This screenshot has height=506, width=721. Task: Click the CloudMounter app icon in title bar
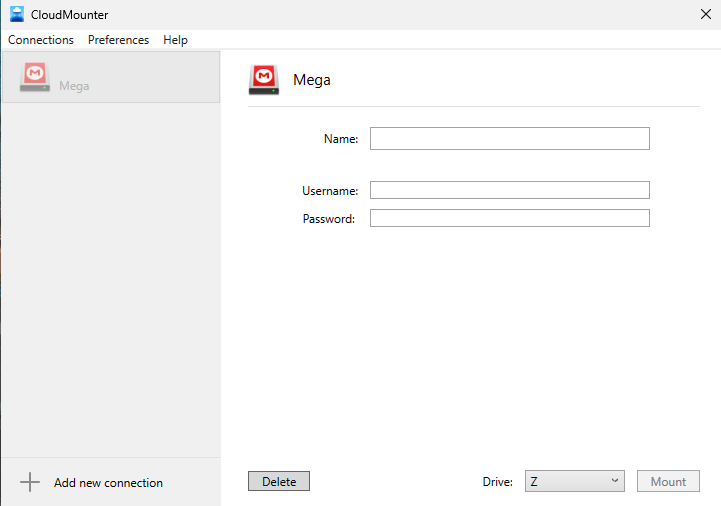[17, 14]
